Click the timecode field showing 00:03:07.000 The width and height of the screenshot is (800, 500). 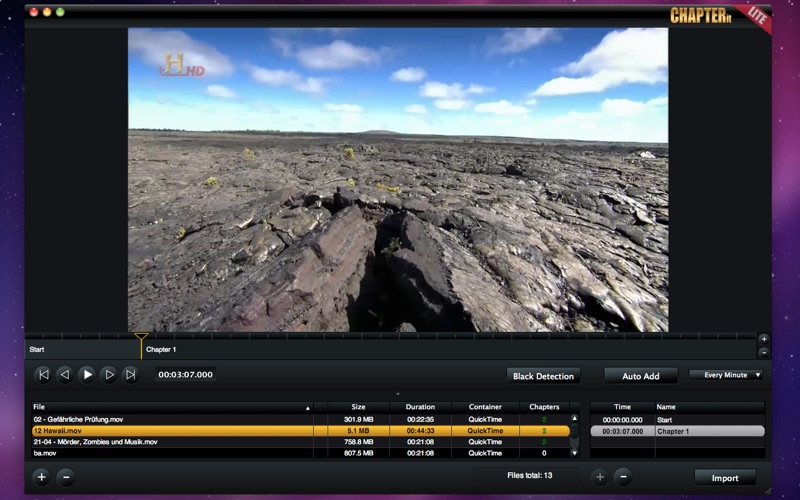(x=185, y=374)
